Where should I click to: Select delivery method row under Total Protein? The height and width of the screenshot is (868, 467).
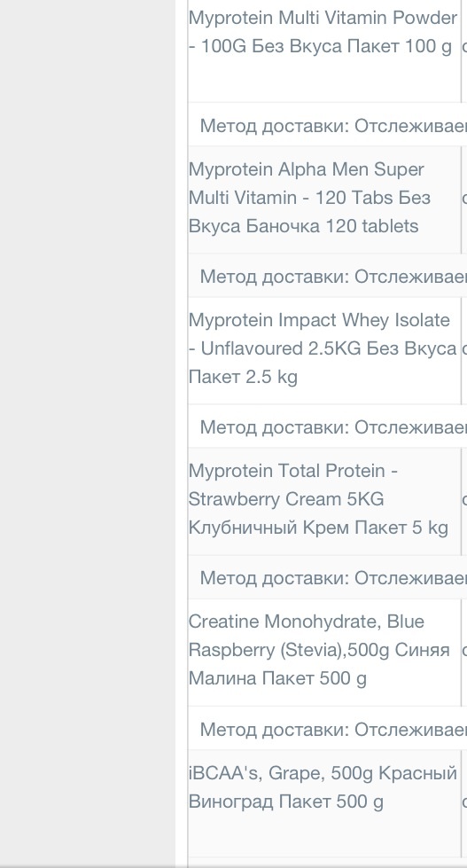click(x=328, y=577)
